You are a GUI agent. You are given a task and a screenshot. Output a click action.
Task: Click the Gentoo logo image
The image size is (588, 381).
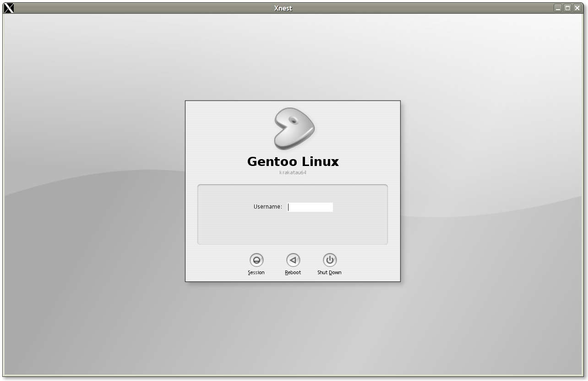pyautogui.click(x=294, y=129)
